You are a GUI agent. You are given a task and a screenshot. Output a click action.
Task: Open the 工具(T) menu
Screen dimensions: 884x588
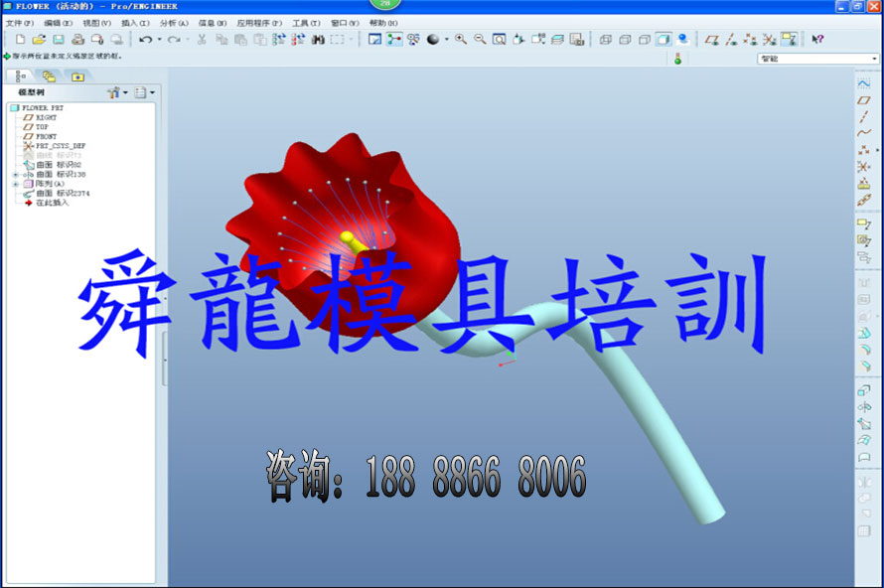(305, 22)
